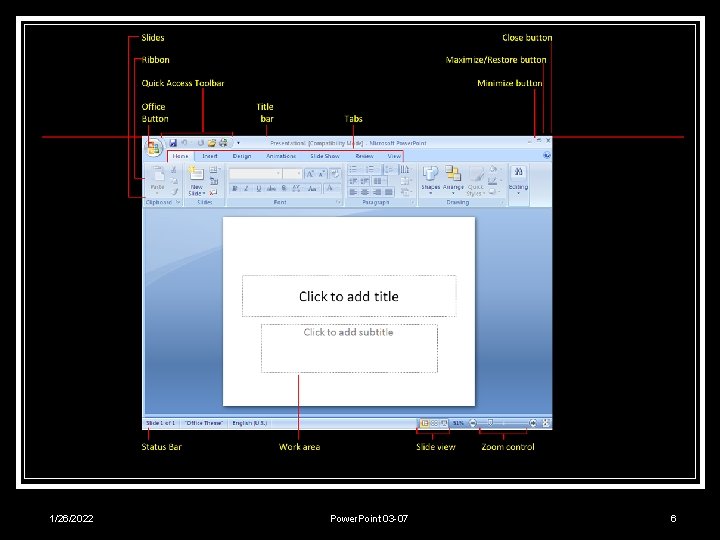Toggle Text Shadow formatting

pos(284,188)
